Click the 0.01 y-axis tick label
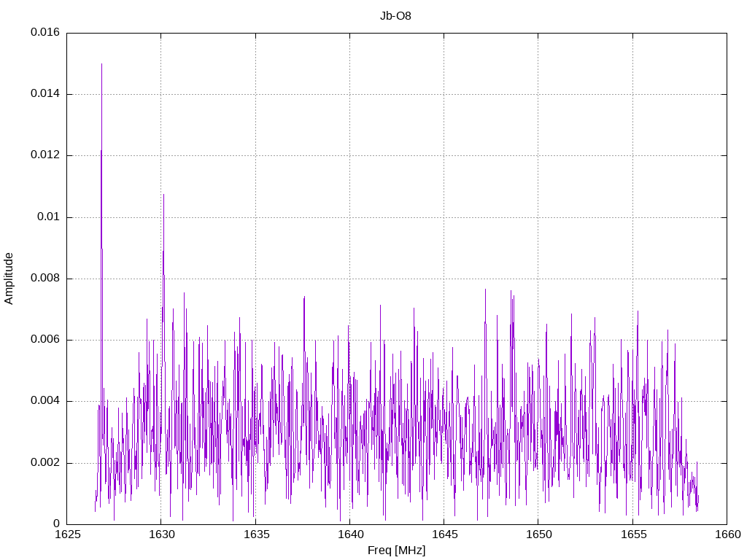This screenshot has height=560, width=747. coord(47,217)
